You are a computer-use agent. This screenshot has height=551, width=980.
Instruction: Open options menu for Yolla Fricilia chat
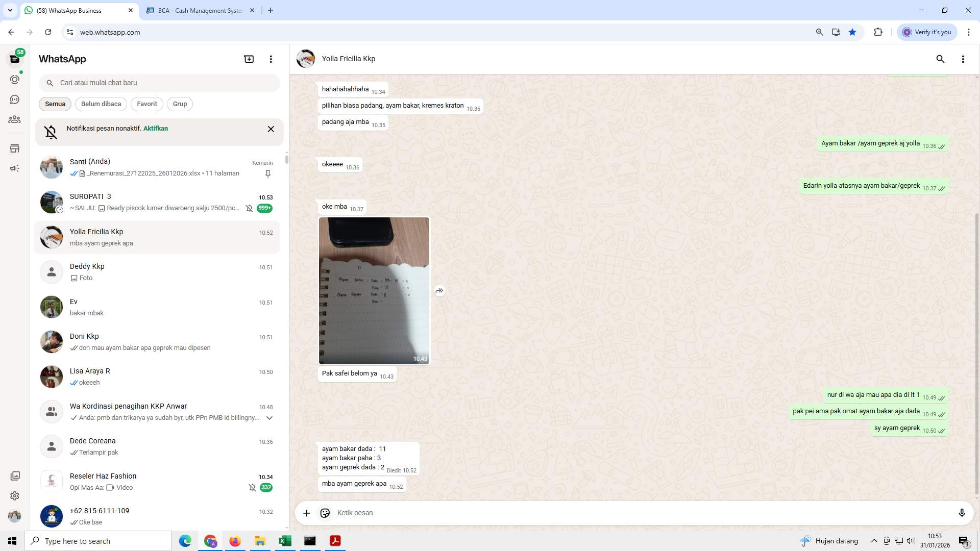click(963, 59)
